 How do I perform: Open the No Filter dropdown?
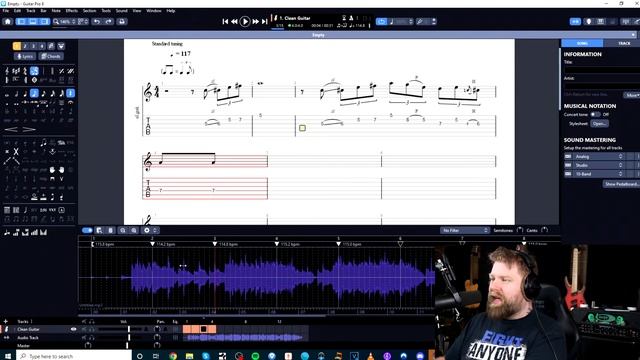(x=465, y=231)
